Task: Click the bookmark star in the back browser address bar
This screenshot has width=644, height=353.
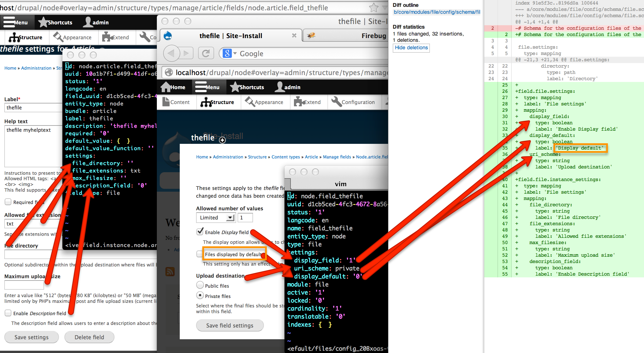Action: 374,7
